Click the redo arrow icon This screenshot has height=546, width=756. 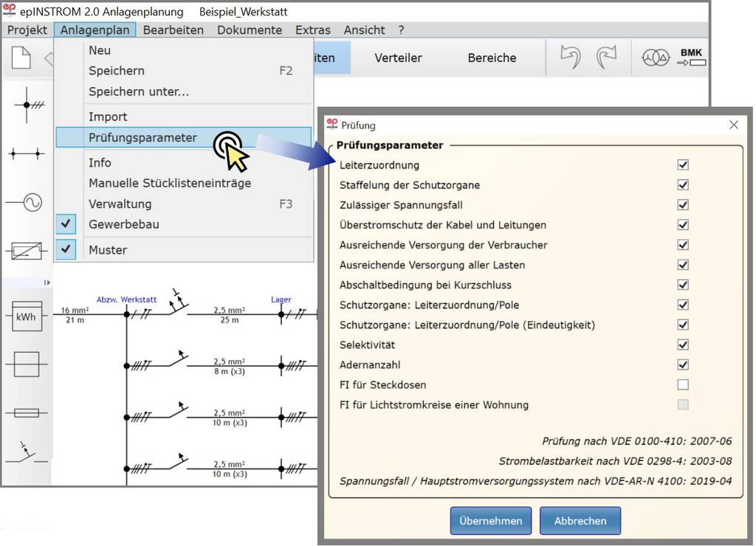607,58
